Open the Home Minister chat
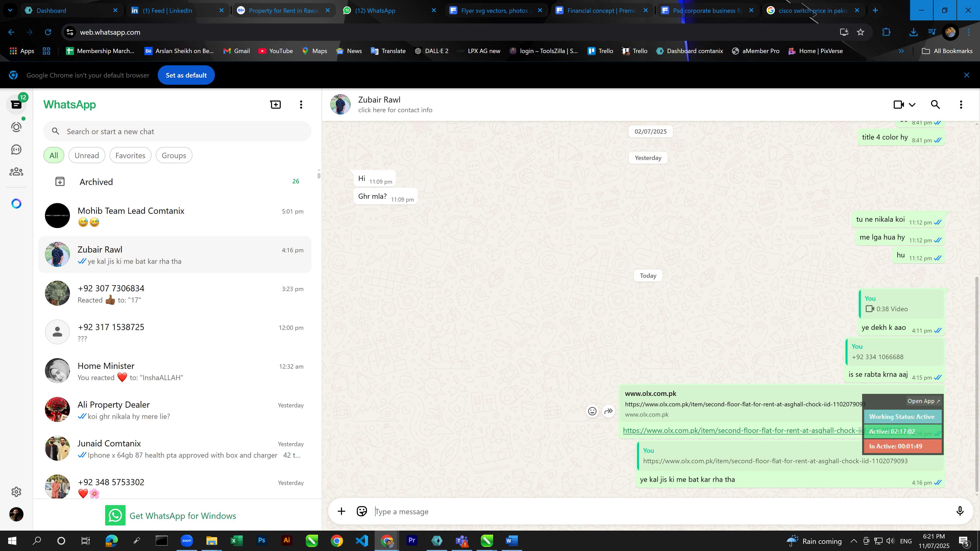 [x=175, y=371]
